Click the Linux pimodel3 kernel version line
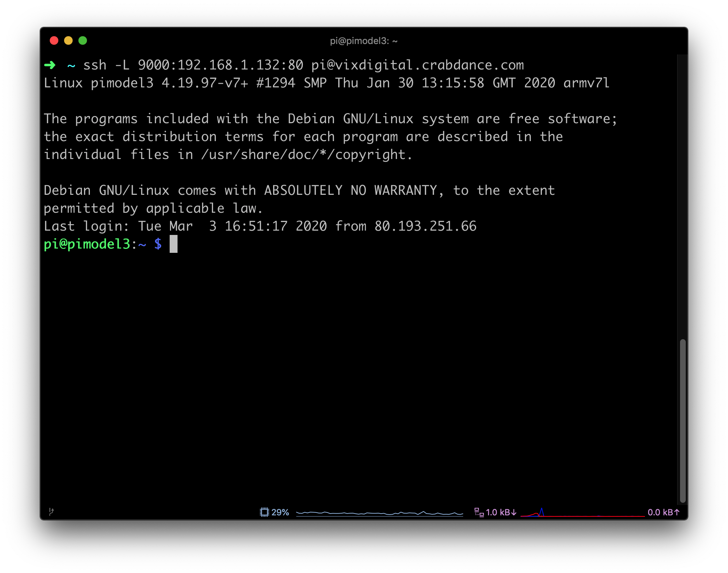728x573 pixels. tap(326, 83)
